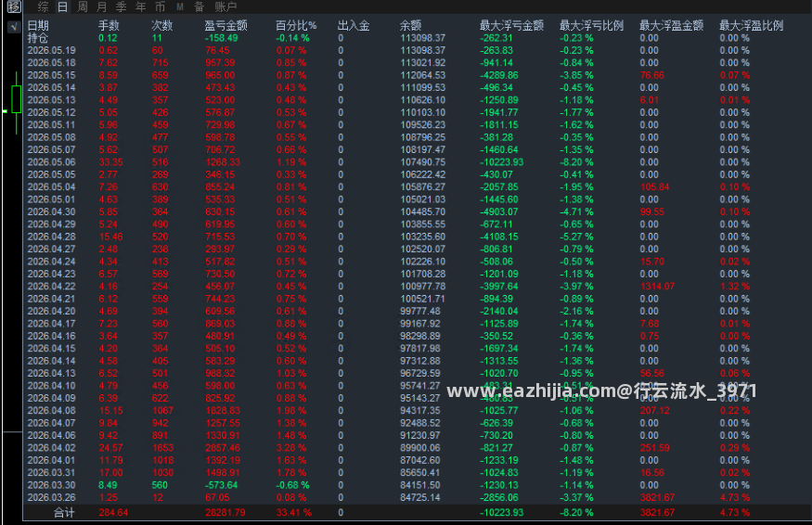This screenshot has width=812, height=525.
Task: Click the floating profit 1314.07
Action: click(657, 287)
